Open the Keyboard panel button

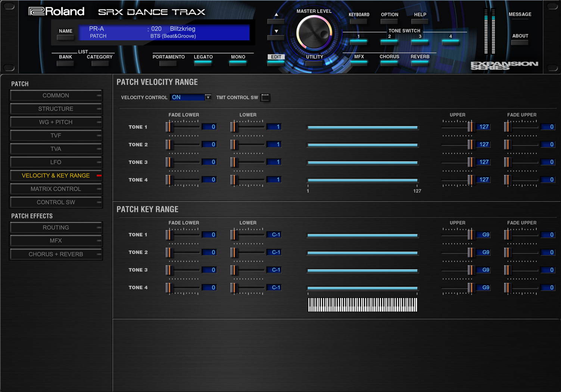358,21
